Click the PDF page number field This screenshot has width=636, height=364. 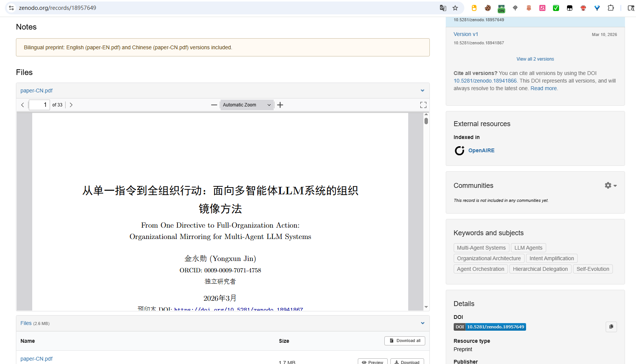coord(39,105)
